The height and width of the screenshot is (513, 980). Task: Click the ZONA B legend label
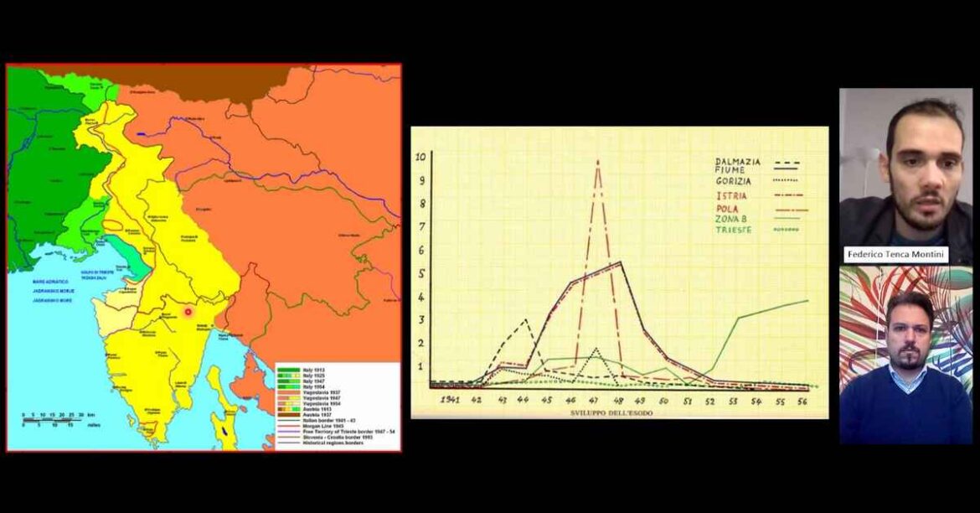pyautogui.click(x=730, y=220)
